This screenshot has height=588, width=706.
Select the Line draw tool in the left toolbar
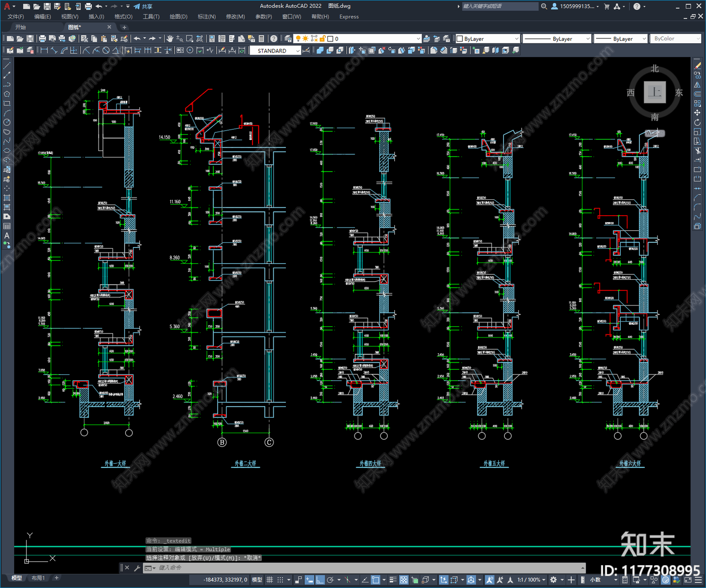pos(7,65)
